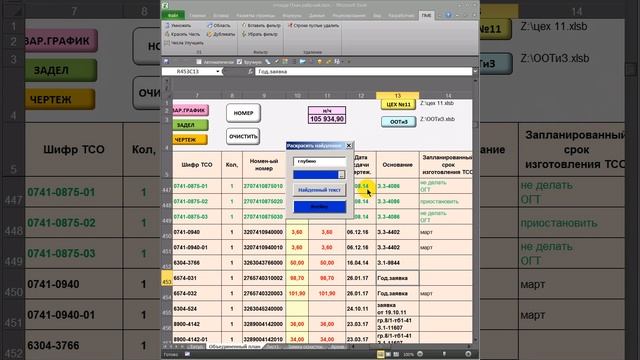
Task: Close the Раскрасить найденное dialog
Action: click(x=349, y=145)
